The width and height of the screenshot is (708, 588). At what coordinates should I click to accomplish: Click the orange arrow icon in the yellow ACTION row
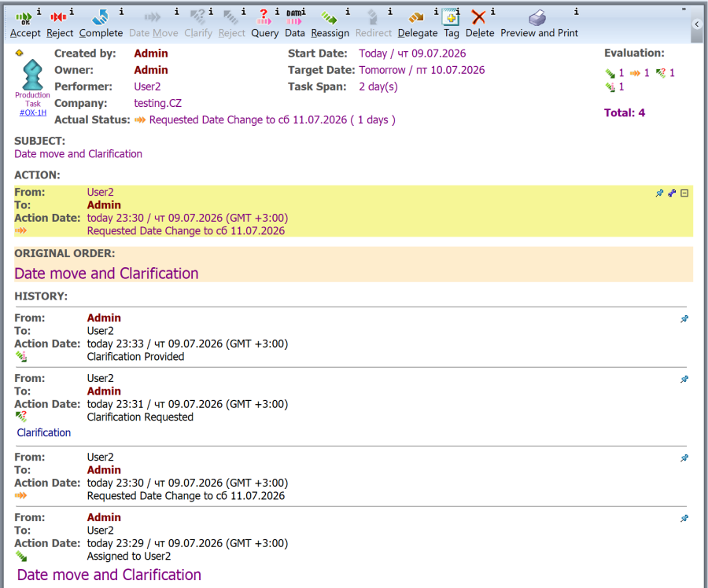20,230
